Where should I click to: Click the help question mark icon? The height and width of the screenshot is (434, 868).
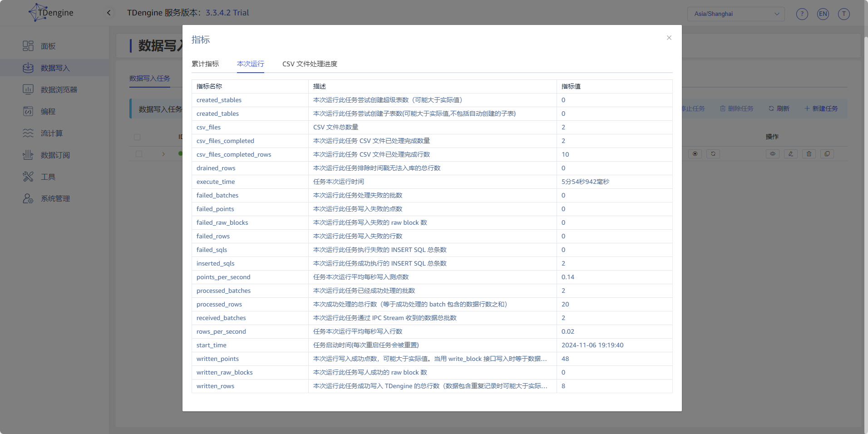click(x=802, y=14)
